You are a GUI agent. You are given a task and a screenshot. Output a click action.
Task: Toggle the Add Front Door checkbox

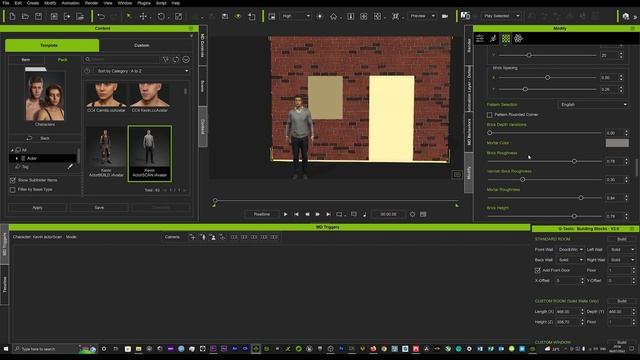click(538, 270)
